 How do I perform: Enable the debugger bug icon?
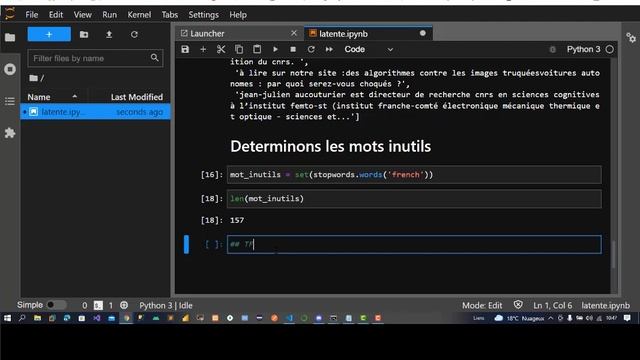[x=553, y=49]
